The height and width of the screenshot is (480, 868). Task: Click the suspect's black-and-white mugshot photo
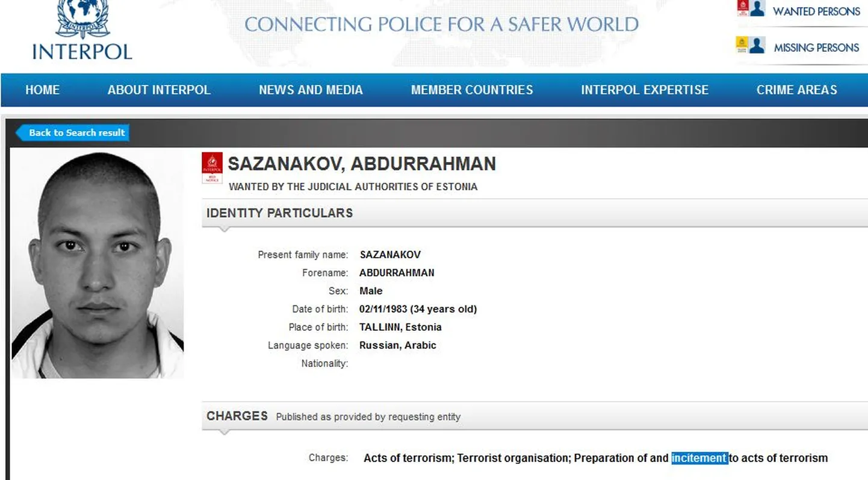[98, 264]
